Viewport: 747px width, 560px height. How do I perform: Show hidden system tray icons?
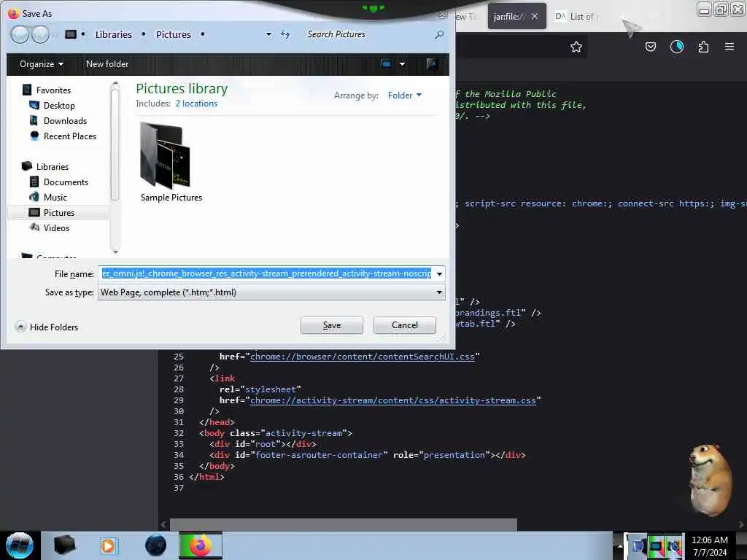619,545
